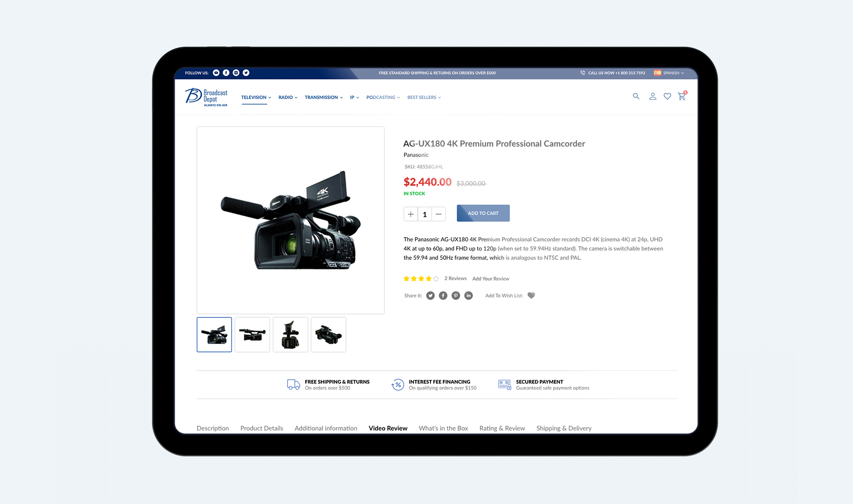Select the third camcorder thumbnail

[x=290, y=335]
